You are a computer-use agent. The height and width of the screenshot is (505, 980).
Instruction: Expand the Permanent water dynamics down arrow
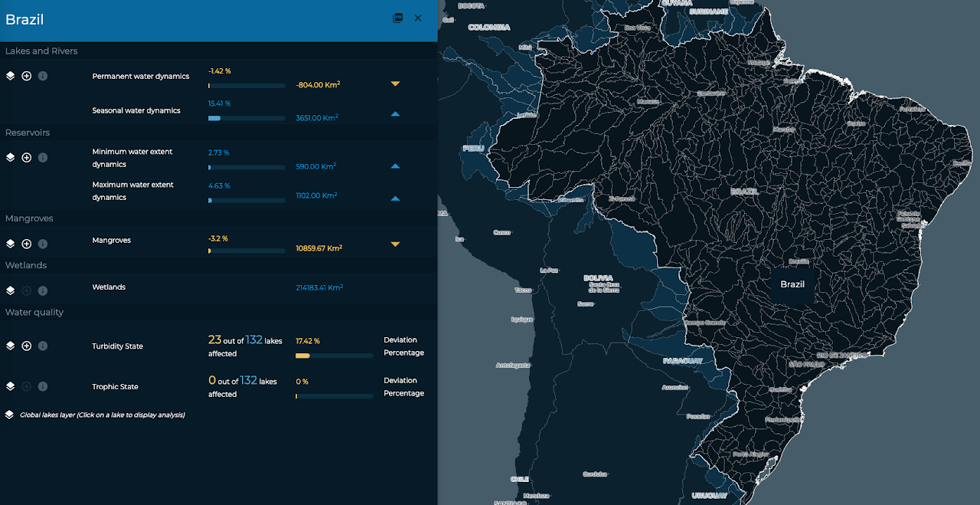(x=395, y=84)
